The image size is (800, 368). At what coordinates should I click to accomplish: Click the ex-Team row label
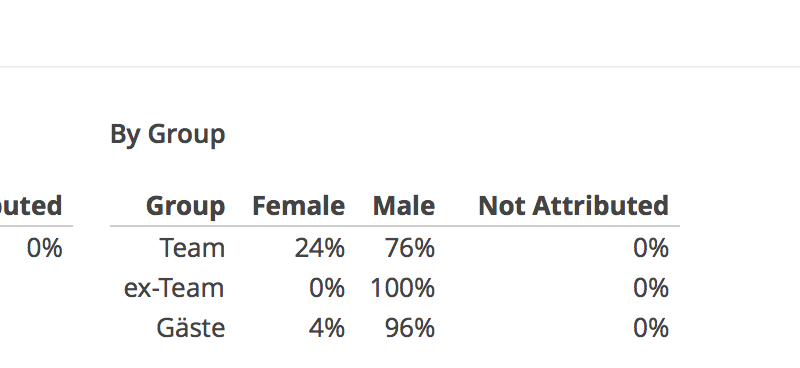(x=174, y=288)
